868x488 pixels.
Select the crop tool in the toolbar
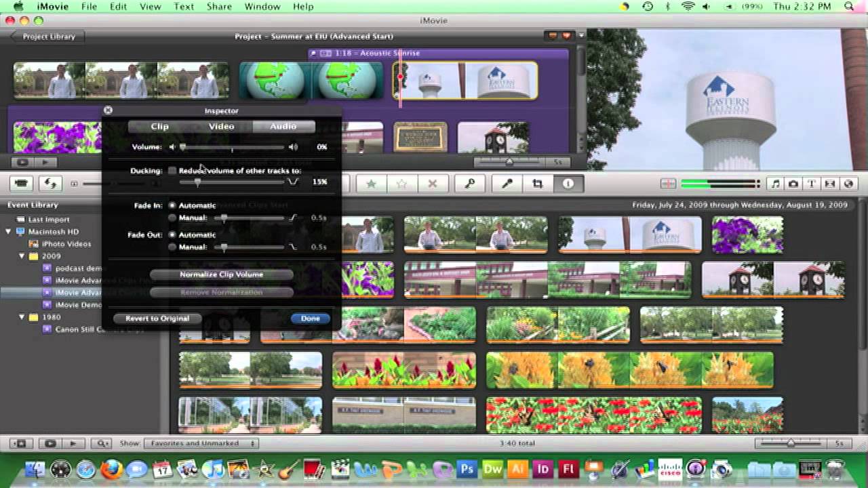[x=537, y=184]
